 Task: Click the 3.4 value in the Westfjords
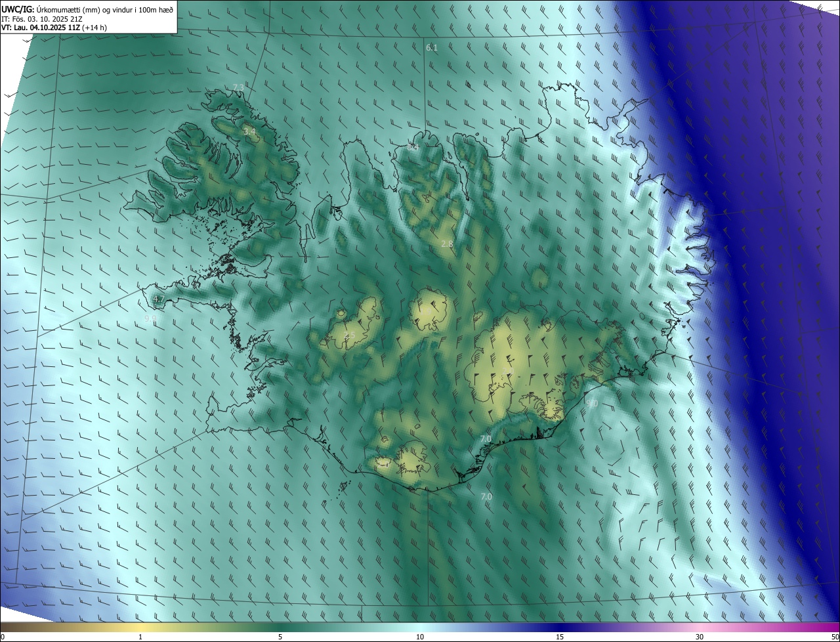point(249,132)
